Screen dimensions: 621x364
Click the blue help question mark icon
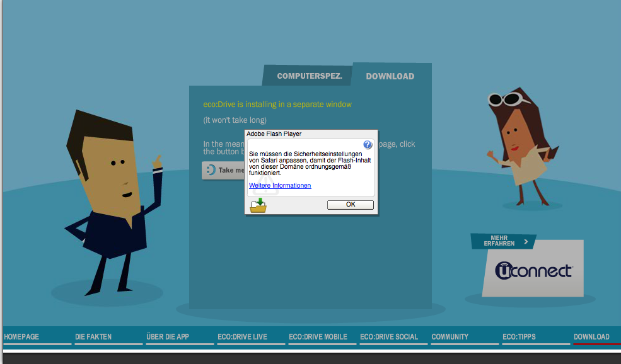click(x=368, y=145)
